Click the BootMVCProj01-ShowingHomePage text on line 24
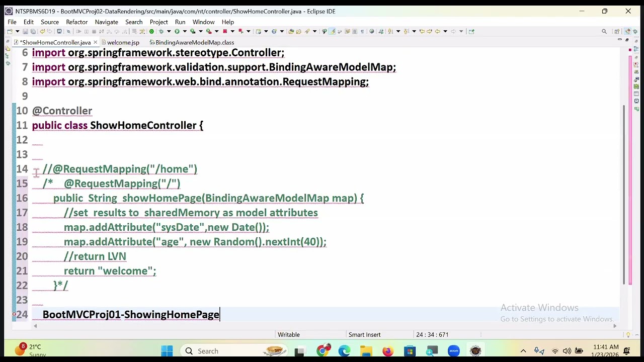This screenshot has height=362, width=644. 131,315
